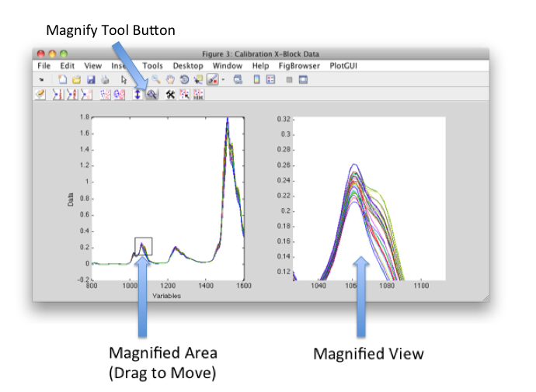This screenshot has width=536, height=392.
Task: Click the eraser icon in second toolbar
Action: click(x=41, y=94)
